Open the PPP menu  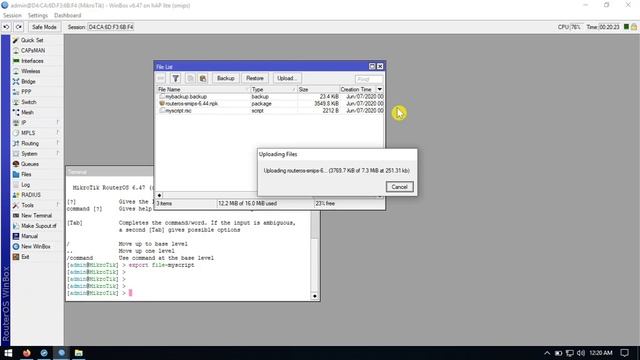tap(26, 92)
